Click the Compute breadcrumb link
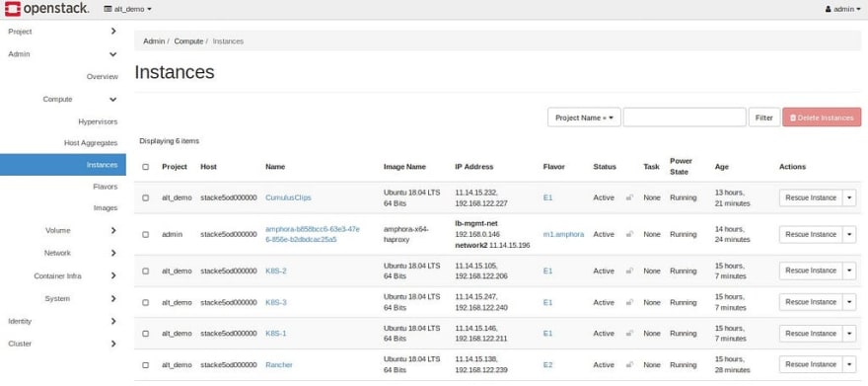The image size is (868, 386). [x=188, y=41]
